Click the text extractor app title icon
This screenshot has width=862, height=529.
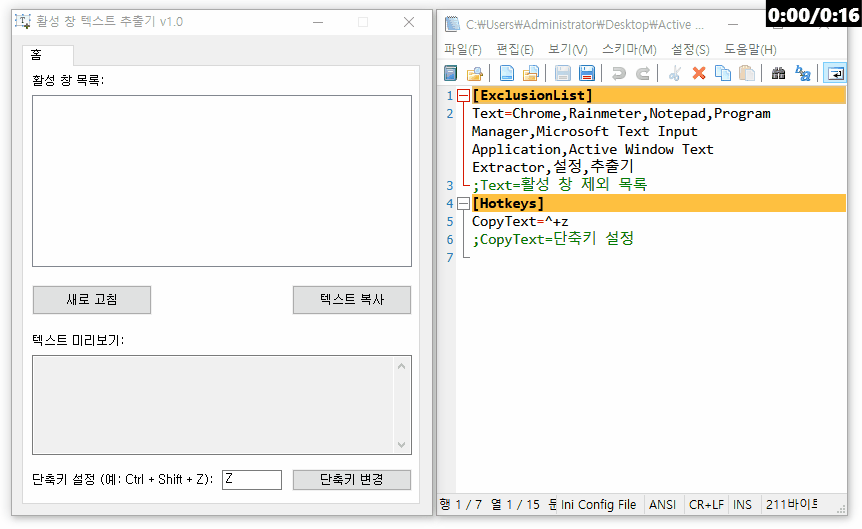tap(23, 21)
